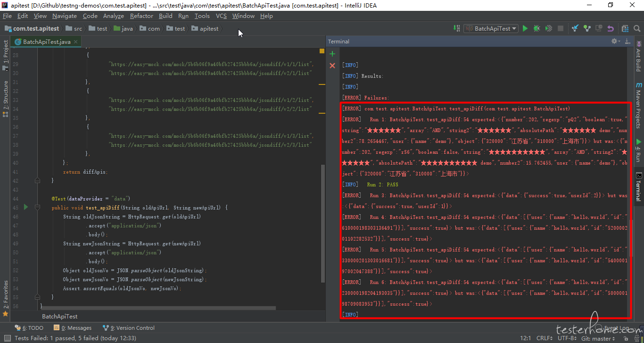Run BatchApiTest with coverage icon
The height and width of the screenshot is (343, 644).
[549, 28]
